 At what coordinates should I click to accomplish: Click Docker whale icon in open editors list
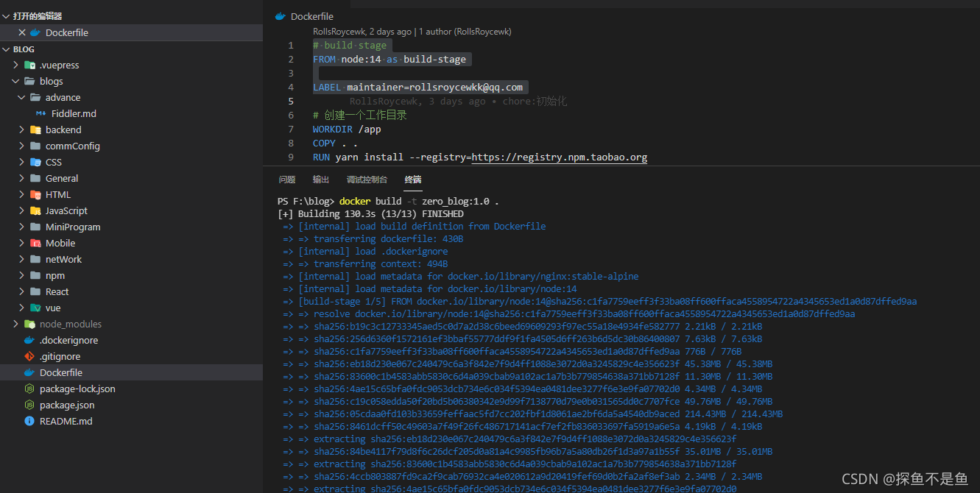pos(35,32)
